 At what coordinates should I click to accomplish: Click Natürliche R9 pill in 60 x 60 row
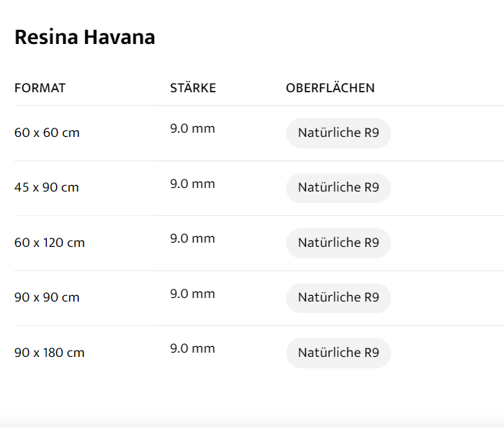[x=339, y=133]
